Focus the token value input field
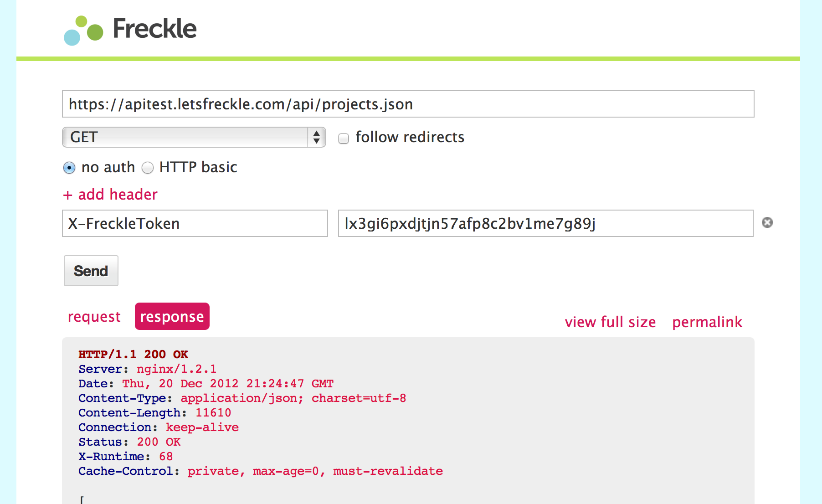822x504 pixels. [x=546, y=223]
